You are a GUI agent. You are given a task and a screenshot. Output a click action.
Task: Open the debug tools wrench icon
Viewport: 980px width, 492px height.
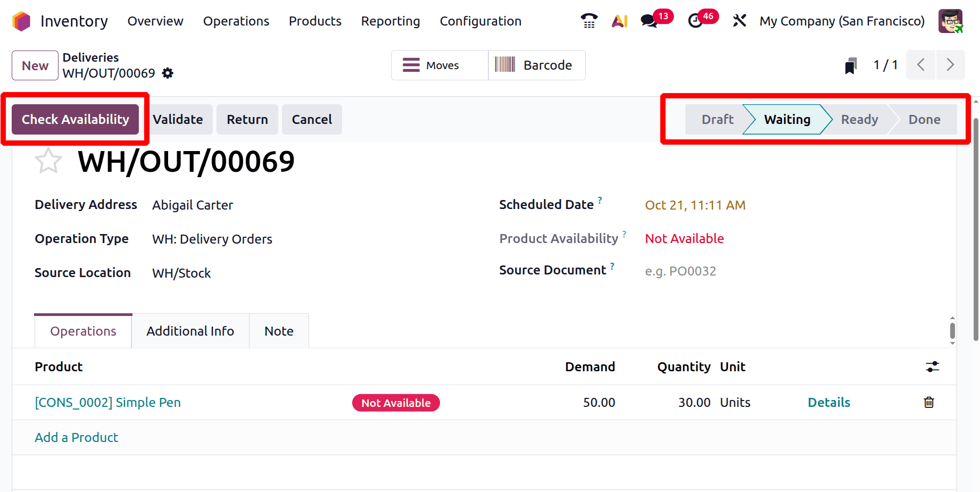740,21
